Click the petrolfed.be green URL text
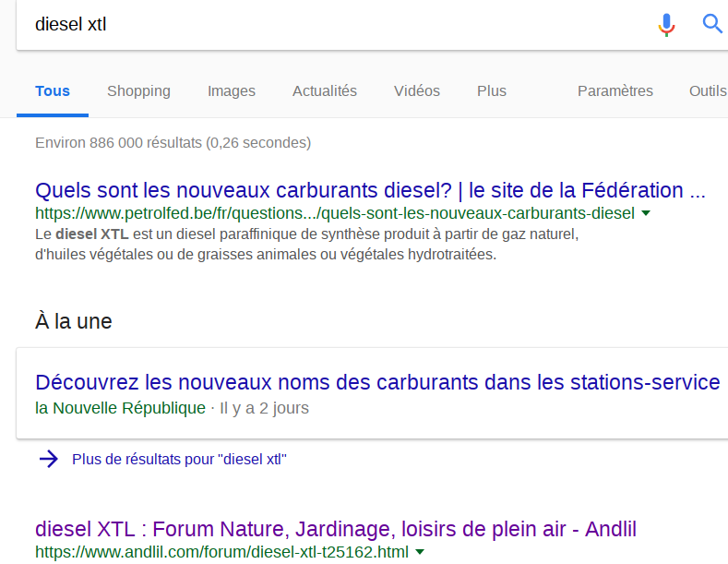Image resolution: width=728 pixels, height=564 pixels. coord(335,213)
